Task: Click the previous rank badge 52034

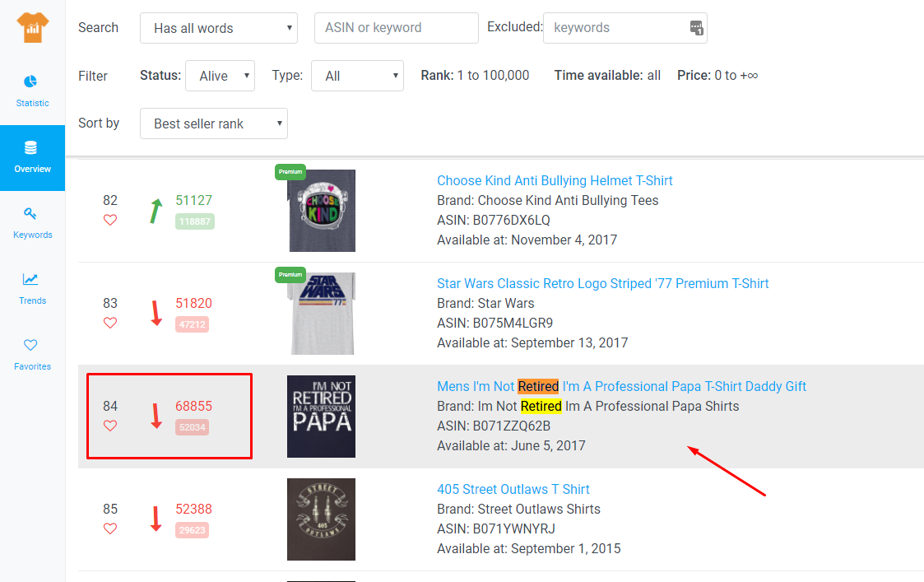Action: (x=192, y=427)
